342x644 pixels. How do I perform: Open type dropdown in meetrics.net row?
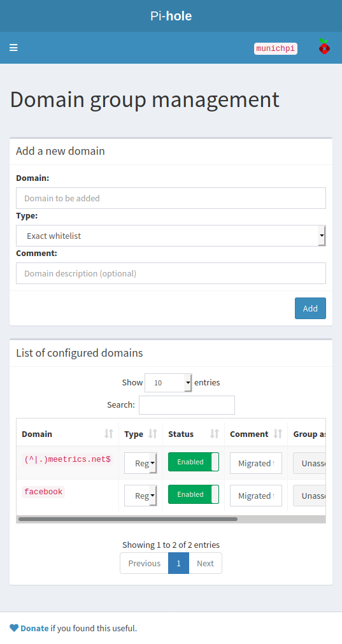tap(141, 463)
